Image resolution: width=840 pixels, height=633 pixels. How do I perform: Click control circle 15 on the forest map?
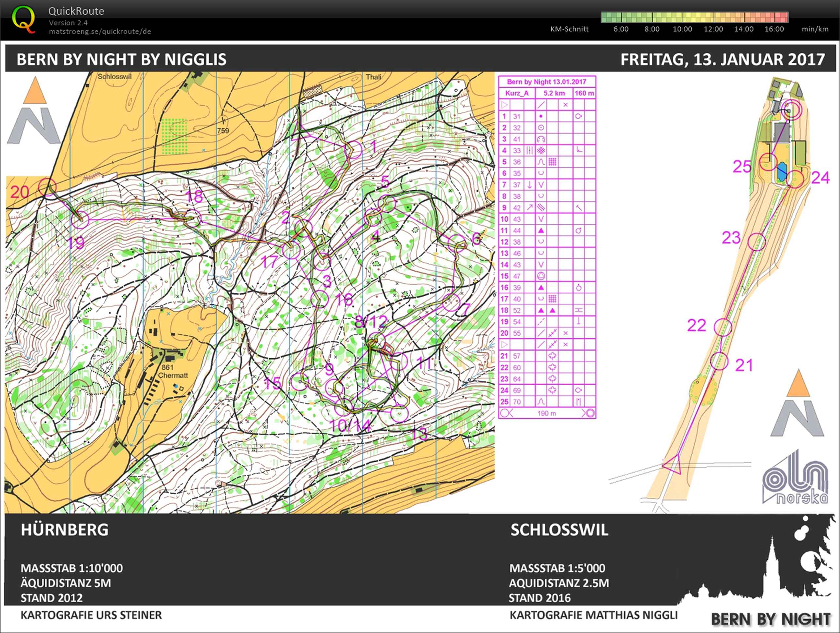coord(299,381)
